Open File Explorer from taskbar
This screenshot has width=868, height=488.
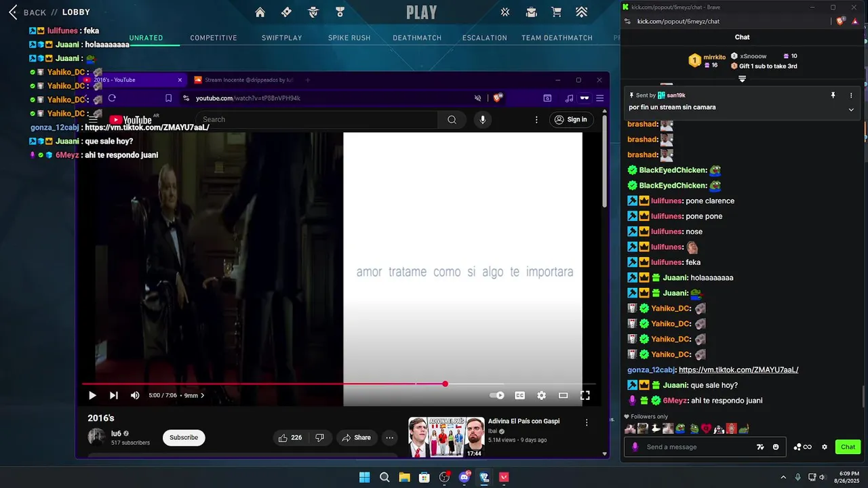[404, 477]
